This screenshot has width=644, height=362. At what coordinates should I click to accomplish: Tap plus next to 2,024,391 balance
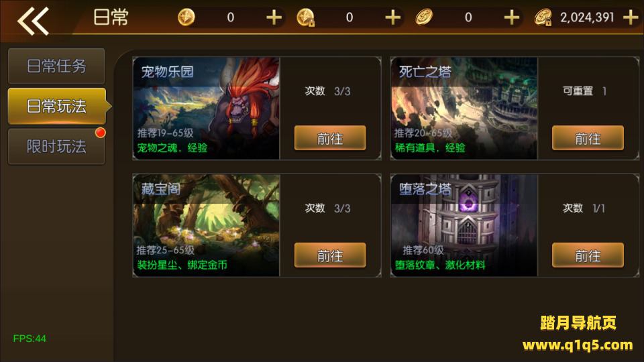(631, 17)
